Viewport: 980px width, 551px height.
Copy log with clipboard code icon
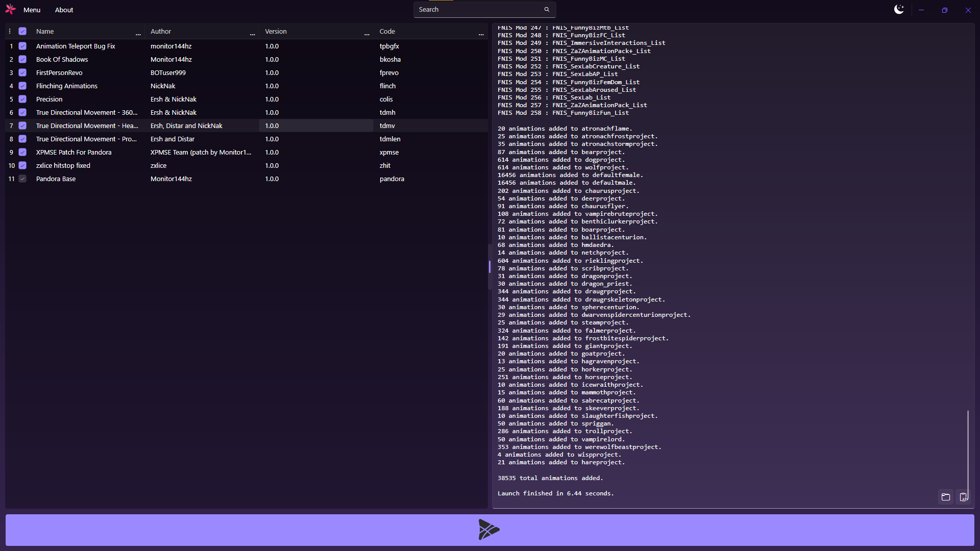963,497
